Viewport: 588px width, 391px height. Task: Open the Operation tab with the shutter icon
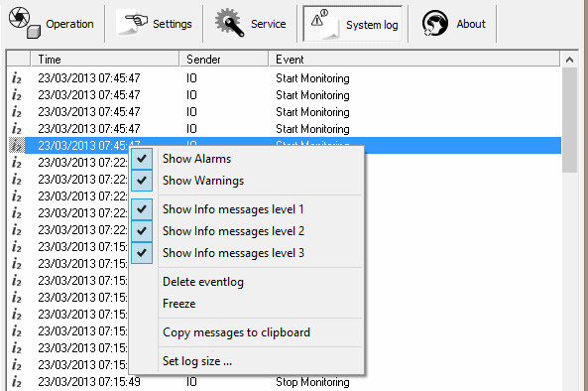pos(52,23)
